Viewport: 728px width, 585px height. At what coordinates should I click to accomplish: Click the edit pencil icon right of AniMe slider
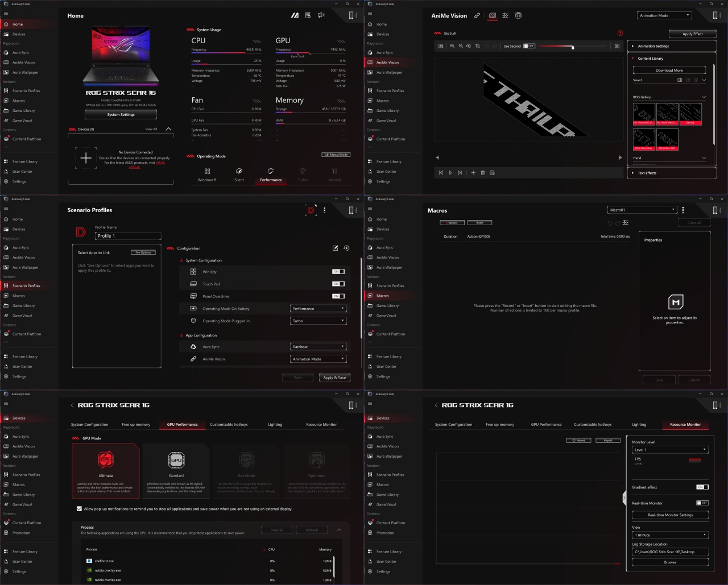(617, 46)
